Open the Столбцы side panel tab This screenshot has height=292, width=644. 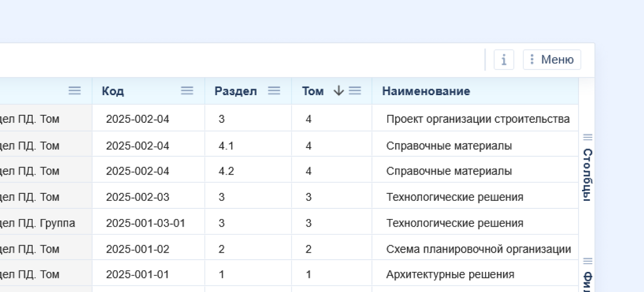click(x=587, y=175)
